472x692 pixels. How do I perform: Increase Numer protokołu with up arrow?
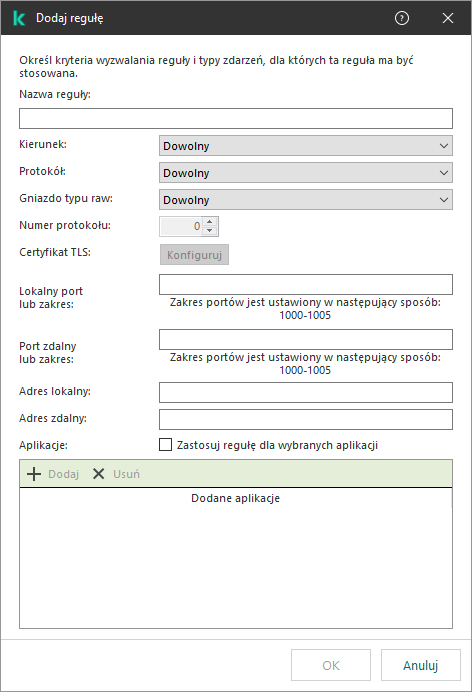click(210, 222)
